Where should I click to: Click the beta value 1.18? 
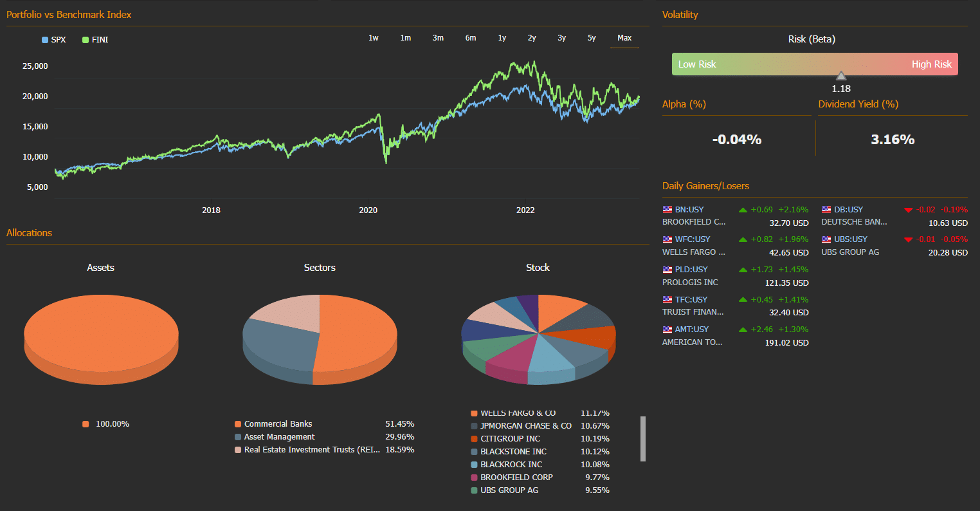coord(841,89)
